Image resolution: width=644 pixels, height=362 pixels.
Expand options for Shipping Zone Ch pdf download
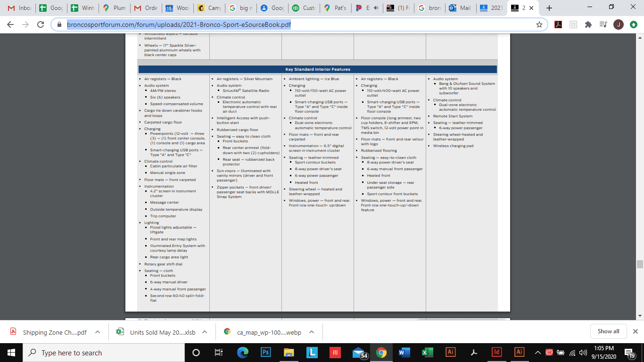[98, 332]
